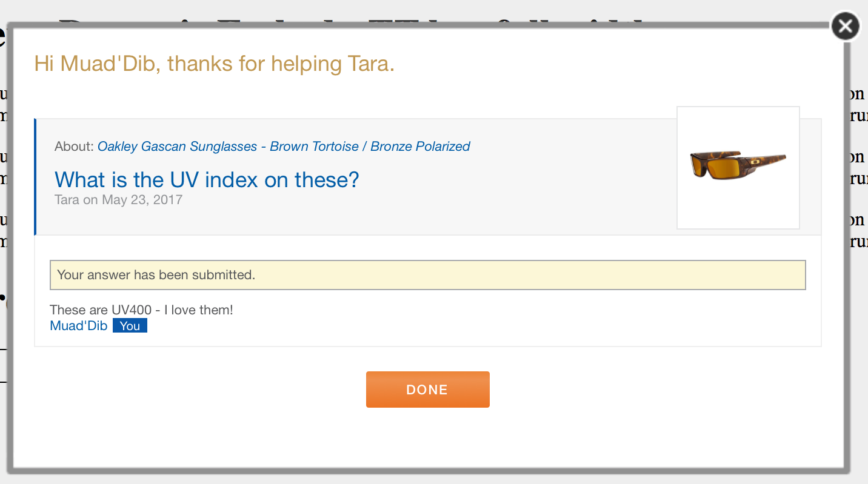Click the dimmed area below the dialog
The height and width of the screenshot is (484, 868).
(424, 479)
